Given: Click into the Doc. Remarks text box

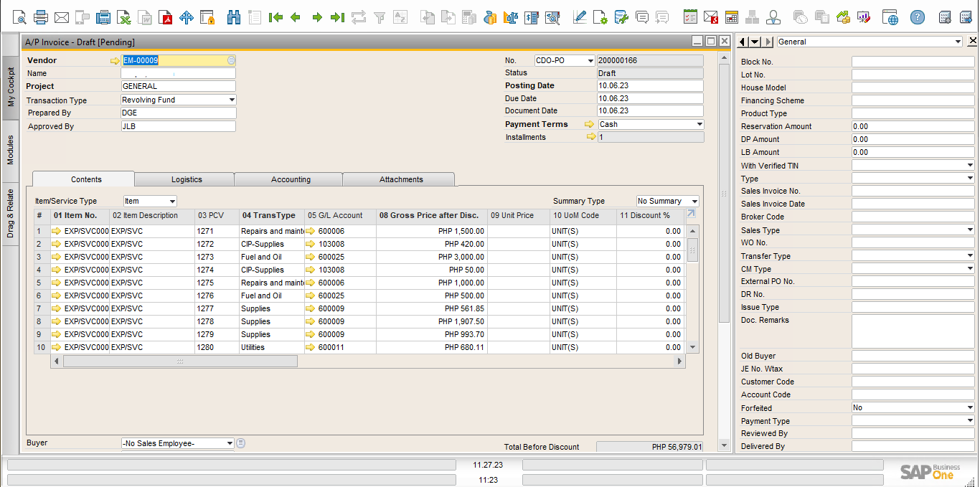Looking at the screenshot, I should point(913,331).
